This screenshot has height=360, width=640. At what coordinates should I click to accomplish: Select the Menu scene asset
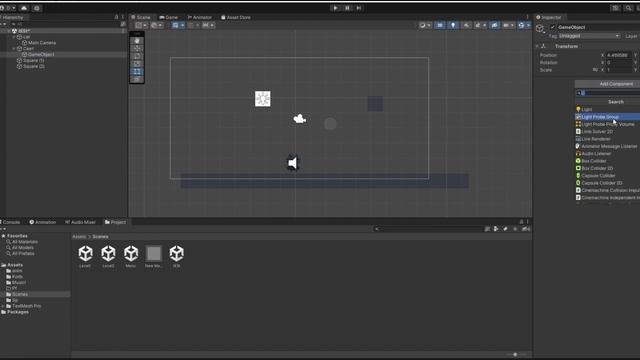(x=131, y=257)
